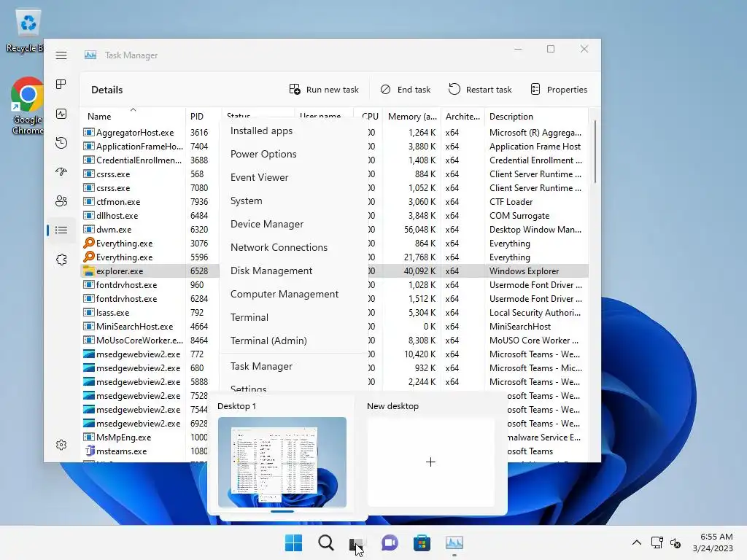747x560 pixels.
Task: Select csrss.exe with PID 568
Action: [334, 174]
